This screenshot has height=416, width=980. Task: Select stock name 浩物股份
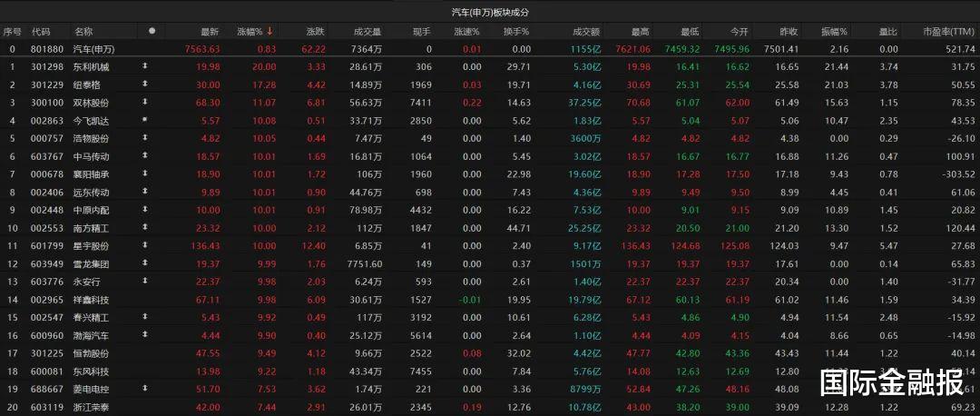coord(92,138)
